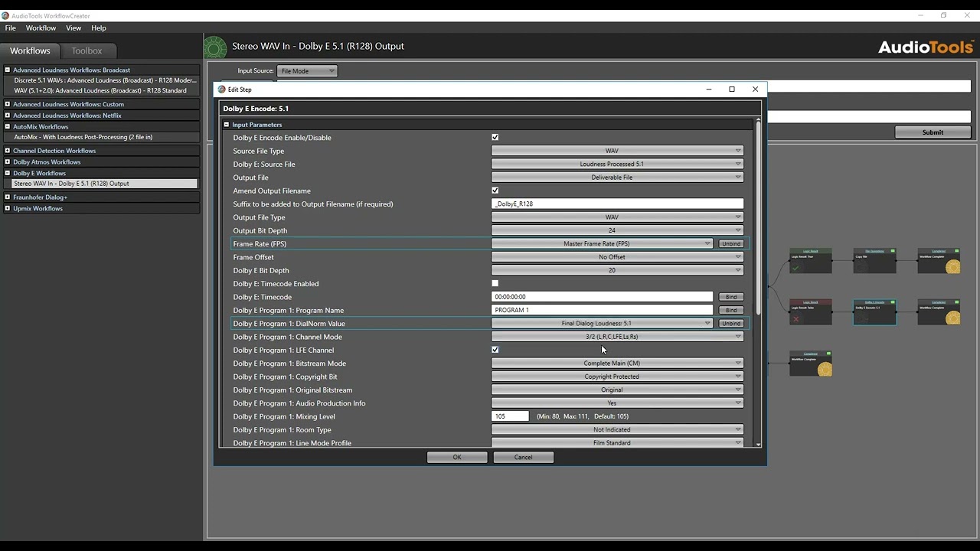
Task: Expand Channel Detection Workflows group
Action: [x=8, y=151]
